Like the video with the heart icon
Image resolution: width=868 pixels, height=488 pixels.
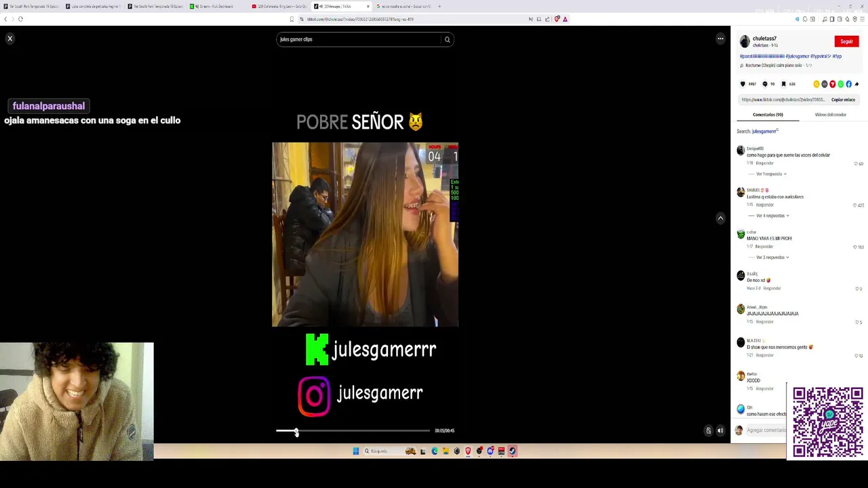click(x=743, y=84)
